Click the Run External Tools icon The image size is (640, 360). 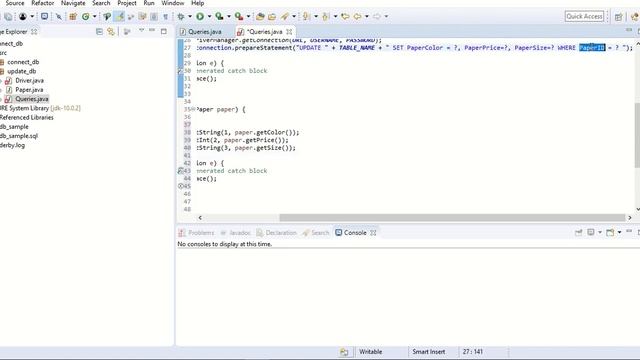tap(239, 16)
